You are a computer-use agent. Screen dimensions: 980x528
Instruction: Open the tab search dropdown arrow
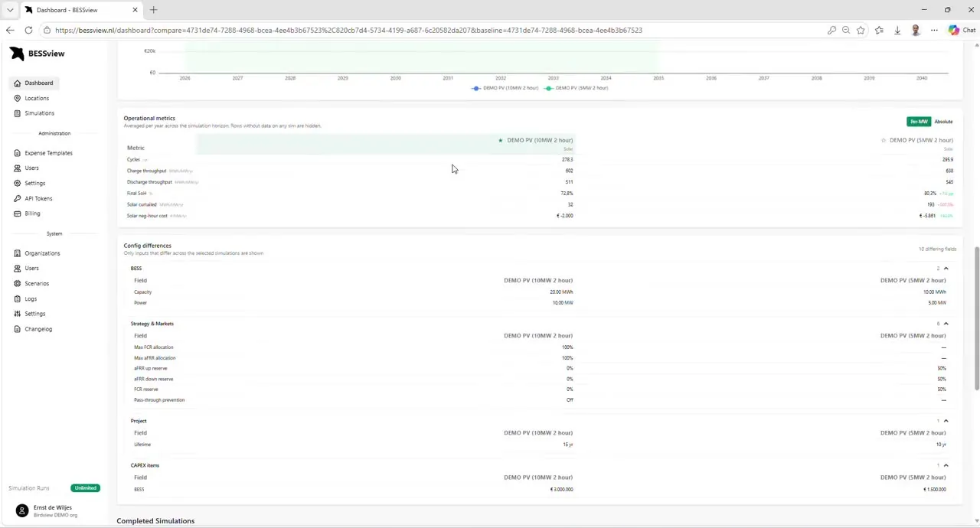[10, 10]
